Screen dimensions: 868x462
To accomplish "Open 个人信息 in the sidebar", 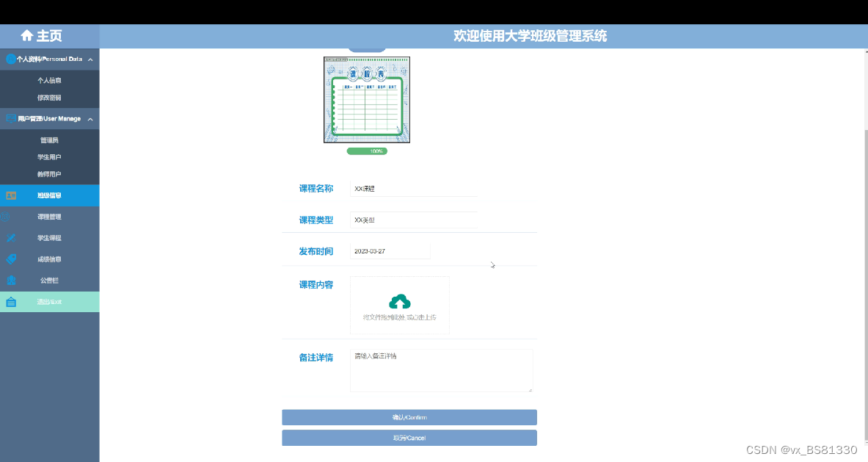I will click(49, 80).
